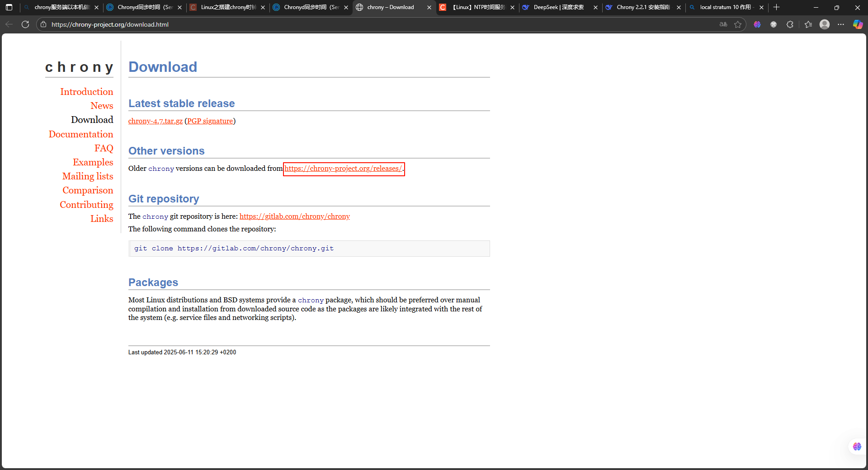Open the Comparison page link
The width and height of the screenshot is (868, 470).
[88, 190]
